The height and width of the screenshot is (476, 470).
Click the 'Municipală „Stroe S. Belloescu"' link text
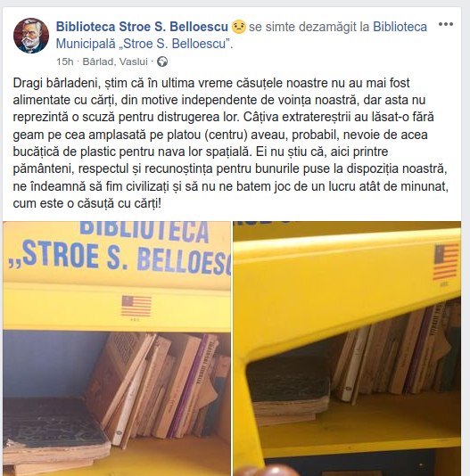(x=144, y=44)
